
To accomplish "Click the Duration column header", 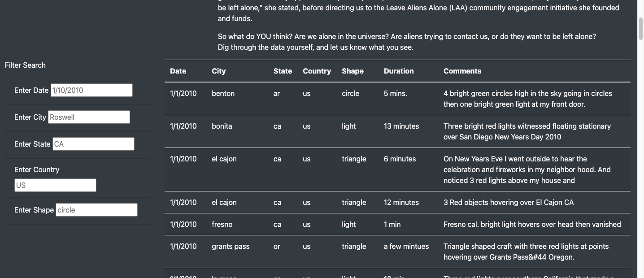I will [x=399, y=71].
